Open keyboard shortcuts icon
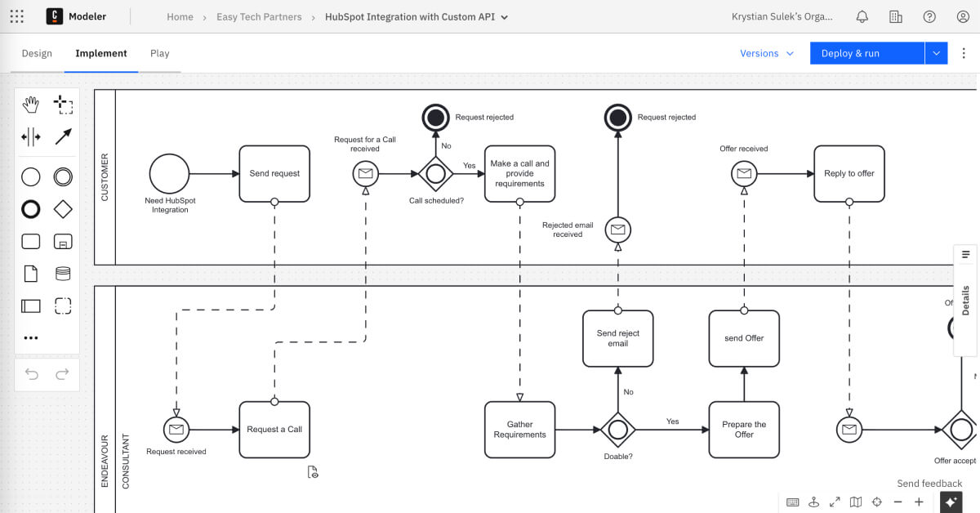Image resolution: width=980 pixels, height=513 pixels. tap(793, 502)
